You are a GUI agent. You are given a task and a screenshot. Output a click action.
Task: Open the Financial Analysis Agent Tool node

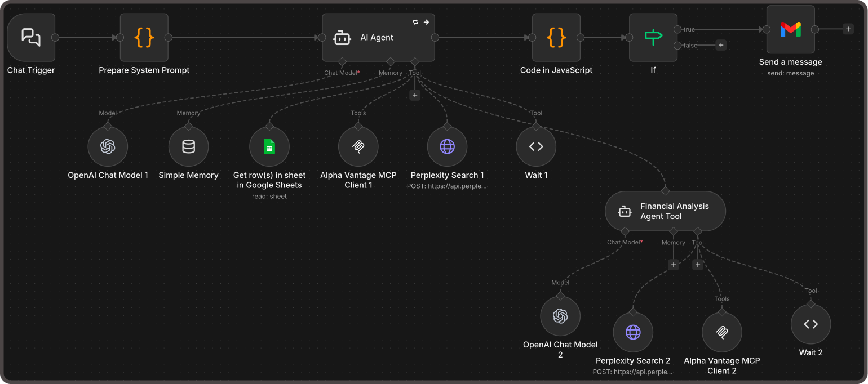point(665,211)
